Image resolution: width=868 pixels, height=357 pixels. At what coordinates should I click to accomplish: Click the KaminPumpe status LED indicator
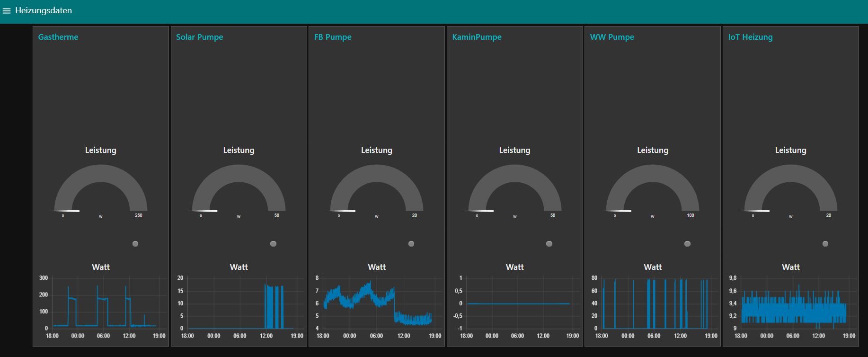coord(549,244)
